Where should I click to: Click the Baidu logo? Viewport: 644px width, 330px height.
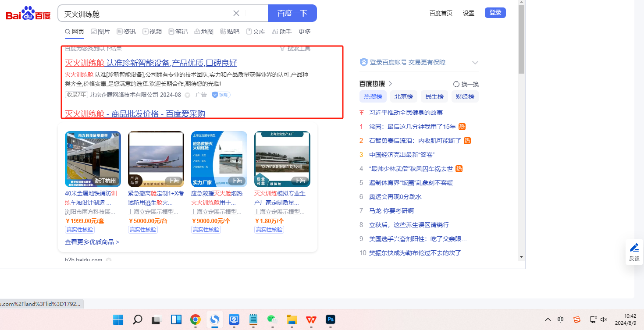(28, 14)
